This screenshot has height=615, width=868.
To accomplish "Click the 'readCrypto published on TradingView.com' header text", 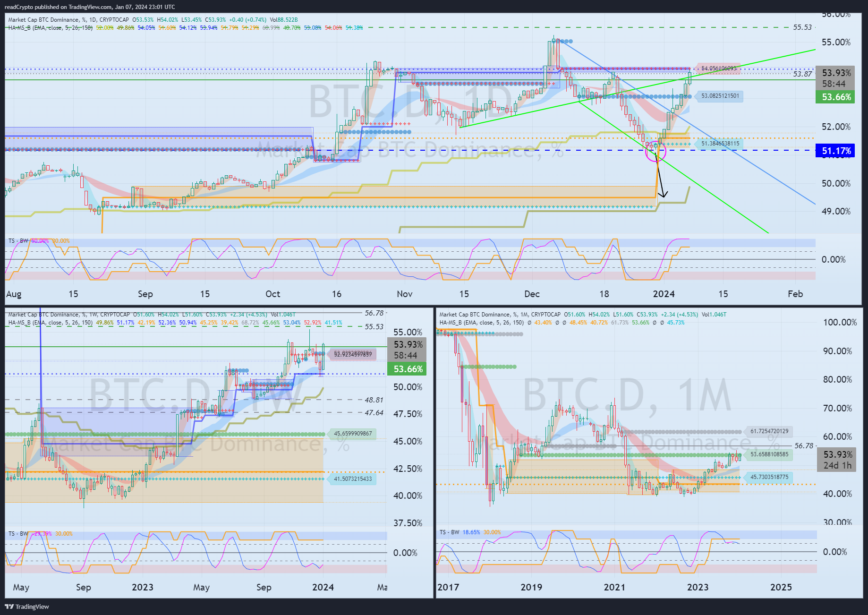I will [x=58, y=7].
